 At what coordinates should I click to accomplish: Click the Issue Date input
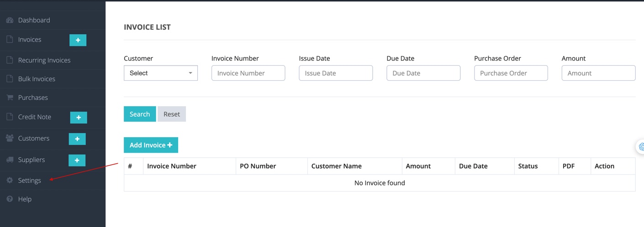(336, 73)
